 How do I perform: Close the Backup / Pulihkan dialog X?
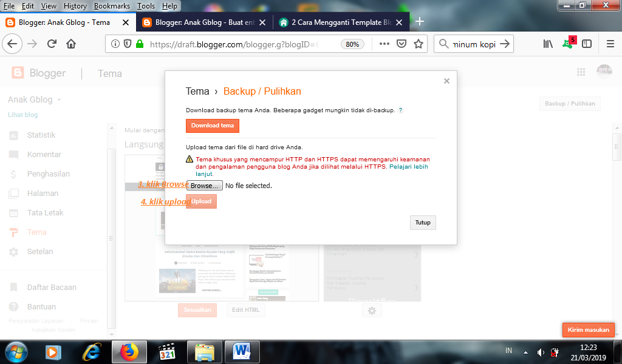[446, 81]
